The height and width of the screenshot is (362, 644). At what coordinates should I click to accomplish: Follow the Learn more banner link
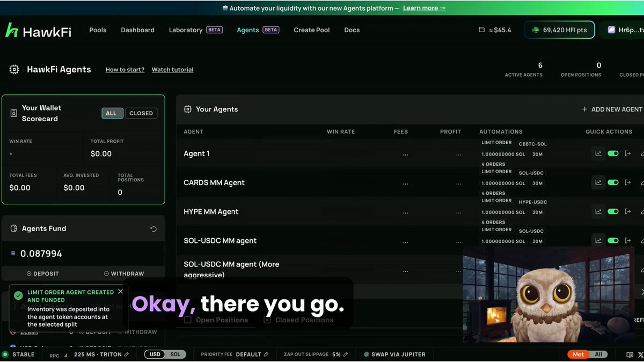(425, 8)
